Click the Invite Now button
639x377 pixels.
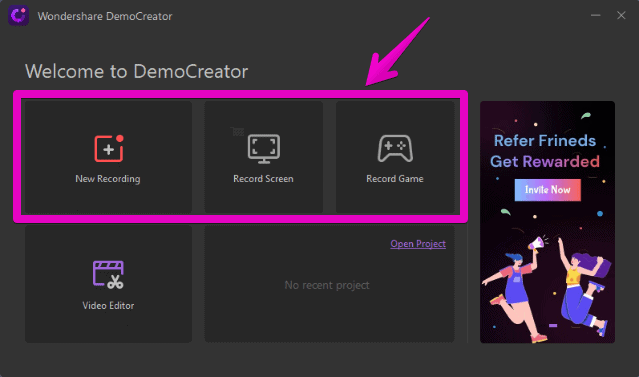tap(547, 190)
